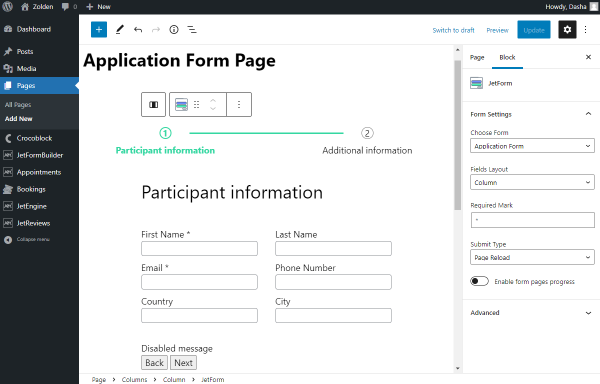Click the blue Update button
The height and width of the screenshot is (384, 600).
click(534, 30)
